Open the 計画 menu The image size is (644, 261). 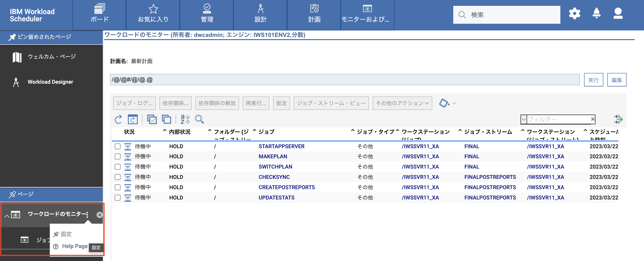pyautogui.click(x=314, y=15)
